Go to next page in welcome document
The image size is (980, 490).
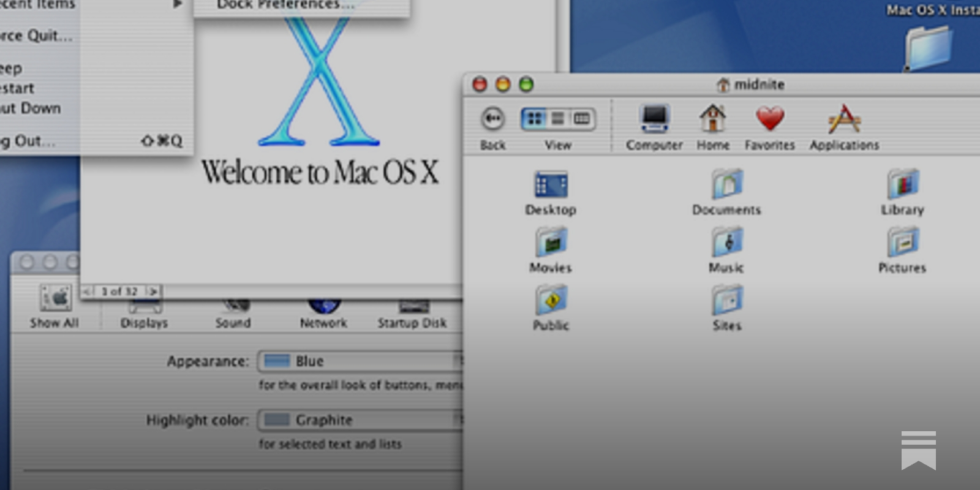153,292
